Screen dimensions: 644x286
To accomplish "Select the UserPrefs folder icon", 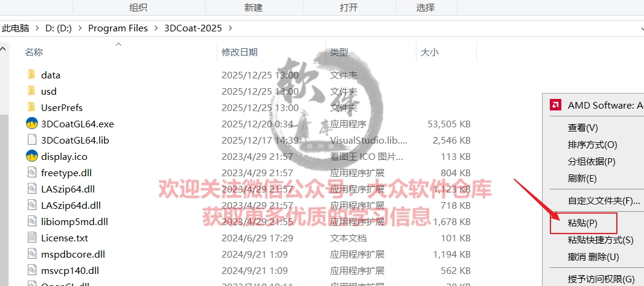I will point(31,107).
